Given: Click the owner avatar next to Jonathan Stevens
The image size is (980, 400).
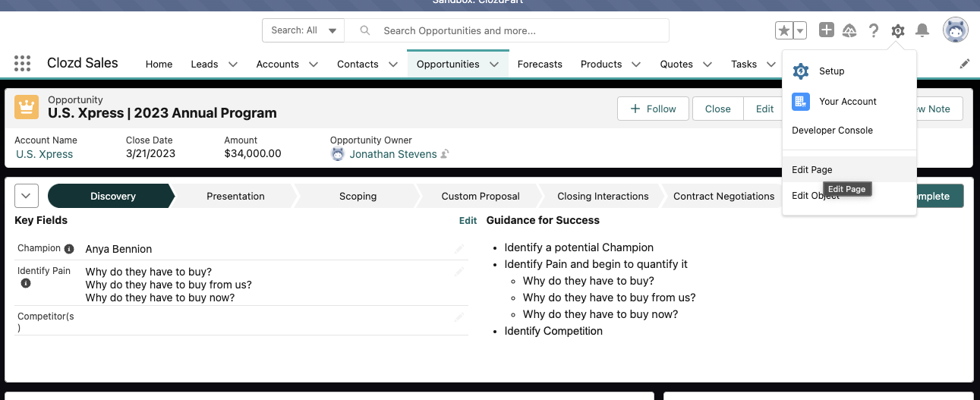Looking at the screenshot, I should point(338,154).
